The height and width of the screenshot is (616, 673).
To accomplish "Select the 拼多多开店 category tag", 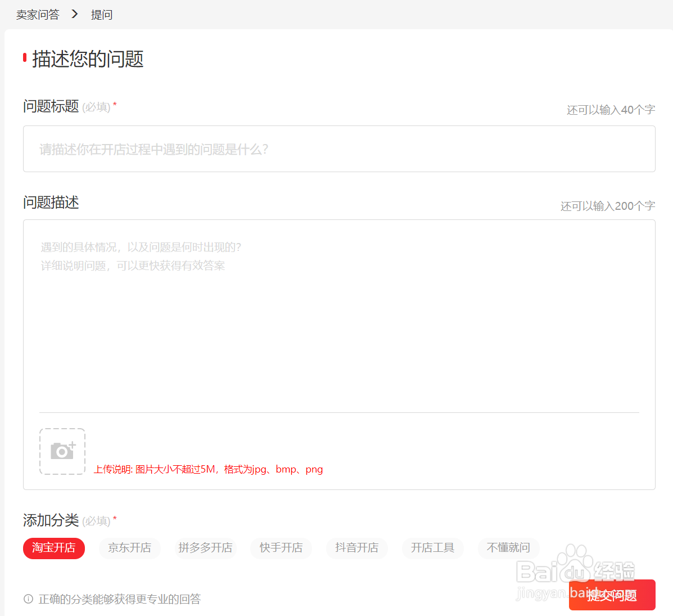I will point(206,548).
